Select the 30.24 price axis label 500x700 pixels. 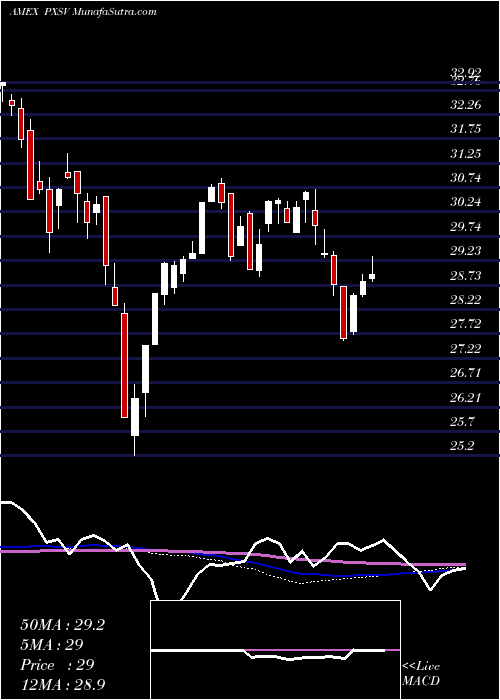tap(466, 202)
